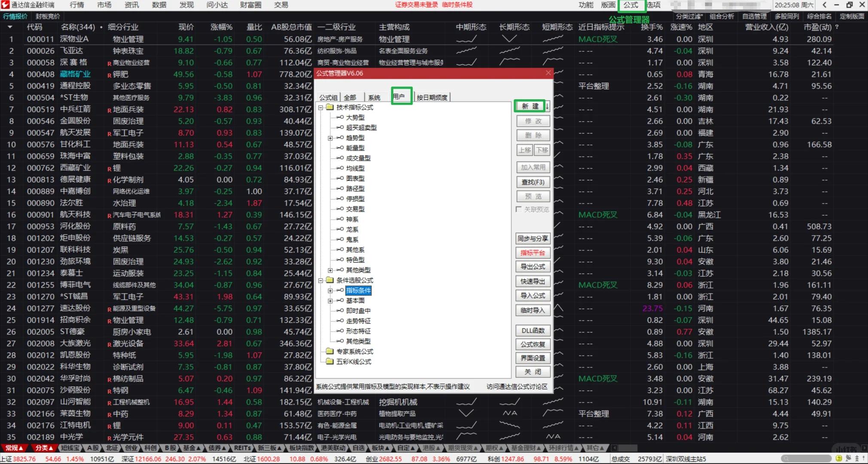Viewport: 868px width, 464px height.
Task: Open the dropdown arrow at list header corner
Action: (x=9, y=27)
